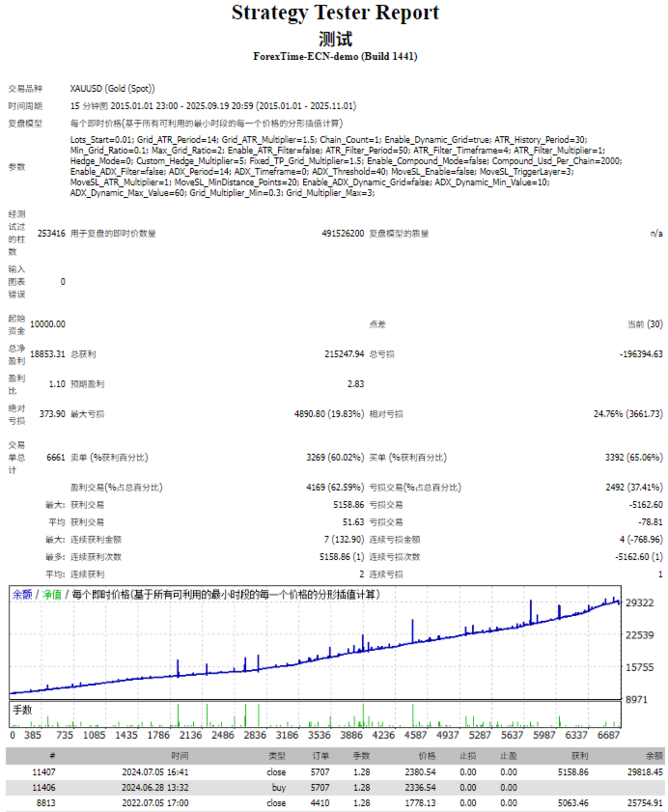Click the '相对亏损' label
The height and width of the screenshot is (812, 668).
click(386, 414)
